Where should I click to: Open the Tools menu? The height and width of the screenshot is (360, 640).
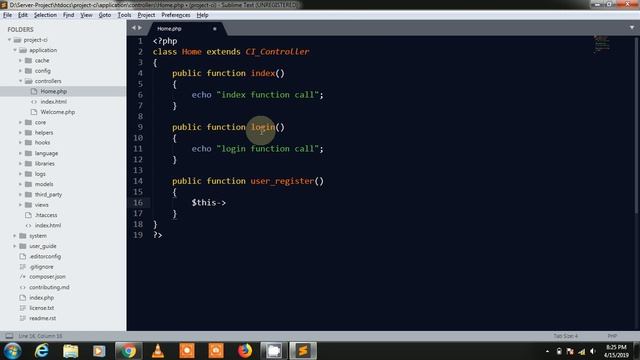tap(124, 15)
